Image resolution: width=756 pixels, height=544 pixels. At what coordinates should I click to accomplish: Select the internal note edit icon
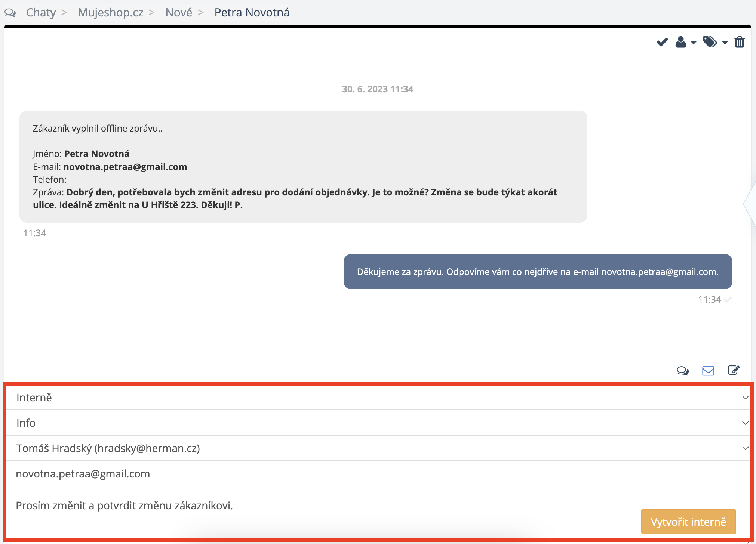[x=734, y=370]
